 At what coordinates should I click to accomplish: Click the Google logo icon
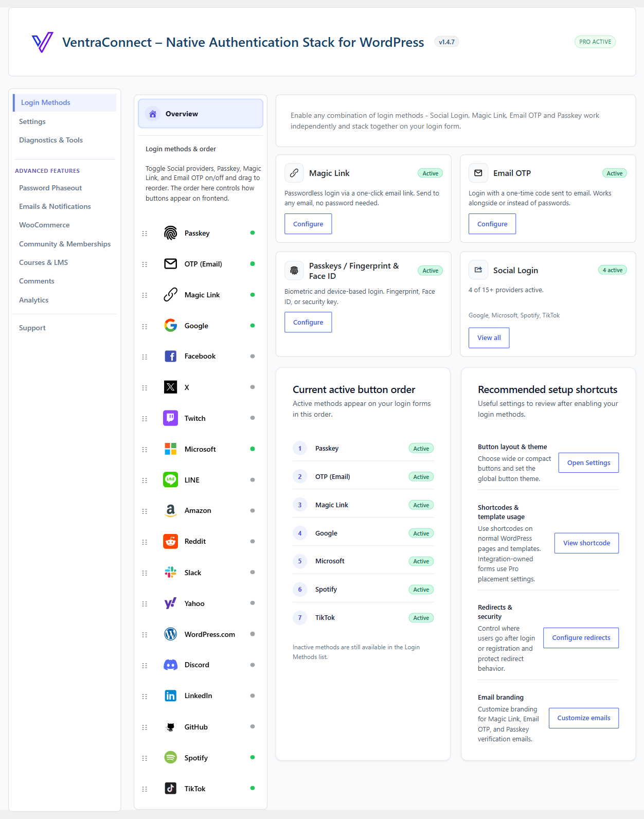coord(170,326)
